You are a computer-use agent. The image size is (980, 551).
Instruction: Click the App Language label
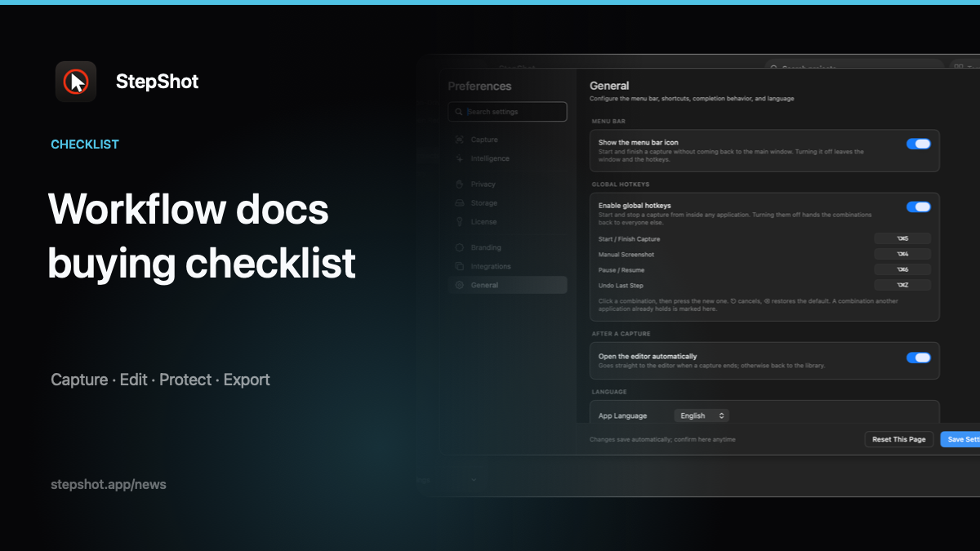622,415
